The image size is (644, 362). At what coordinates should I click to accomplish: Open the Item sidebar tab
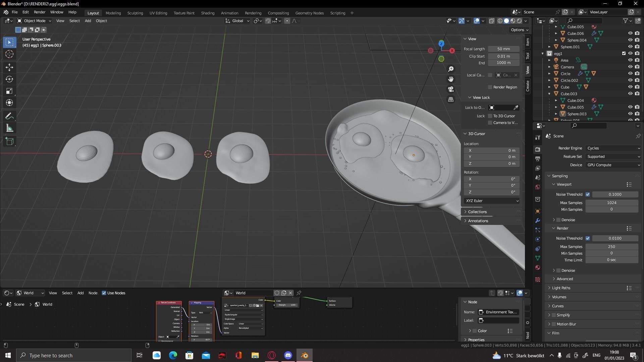point(528,42)
